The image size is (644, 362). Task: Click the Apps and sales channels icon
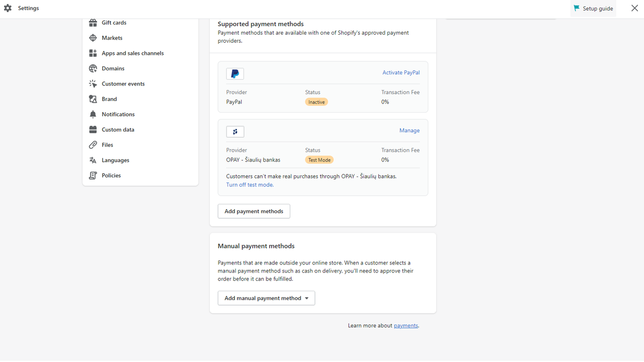pos(93,53)
